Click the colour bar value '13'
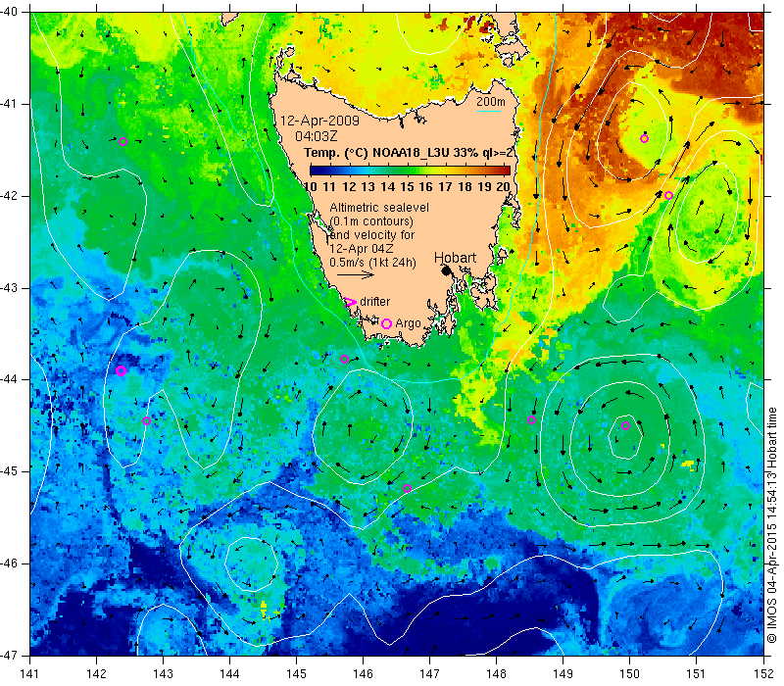 (368, 187)
